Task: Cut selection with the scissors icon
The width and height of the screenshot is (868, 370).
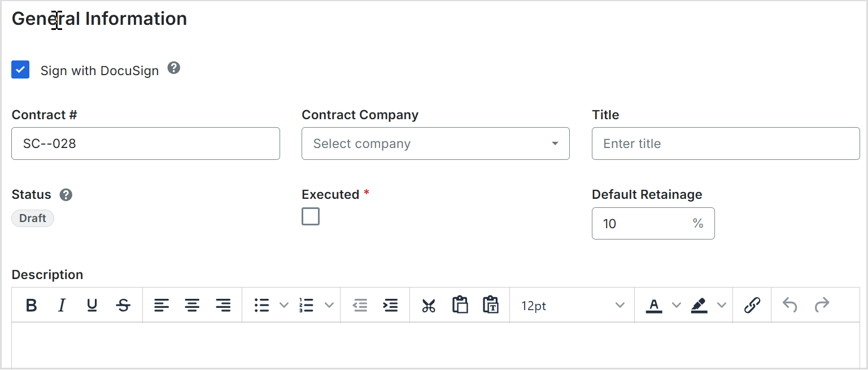Action: click(429, 306)
